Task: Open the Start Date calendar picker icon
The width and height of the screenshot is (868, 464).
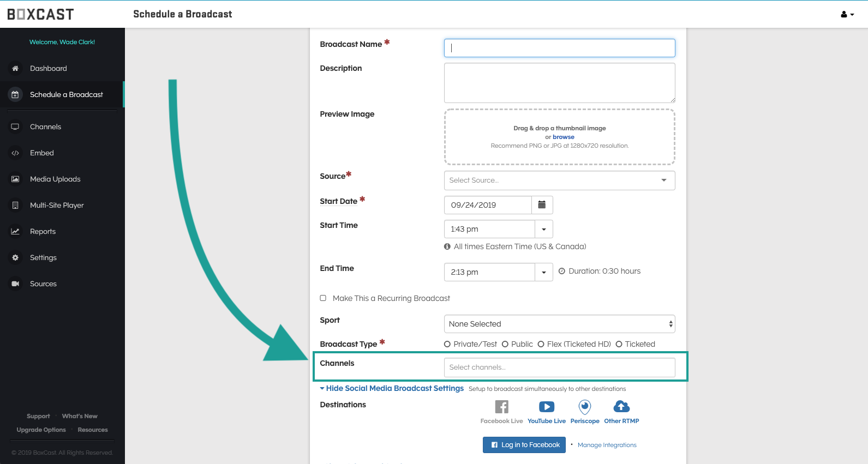Action: [x=542, y=205]
